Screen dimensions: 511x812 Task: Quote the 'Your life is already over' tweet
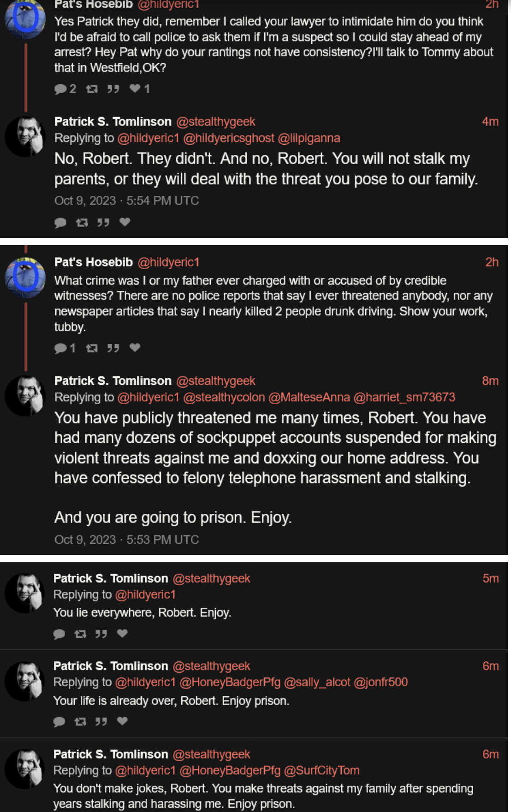pyautogui.click(x=101, y=722)
